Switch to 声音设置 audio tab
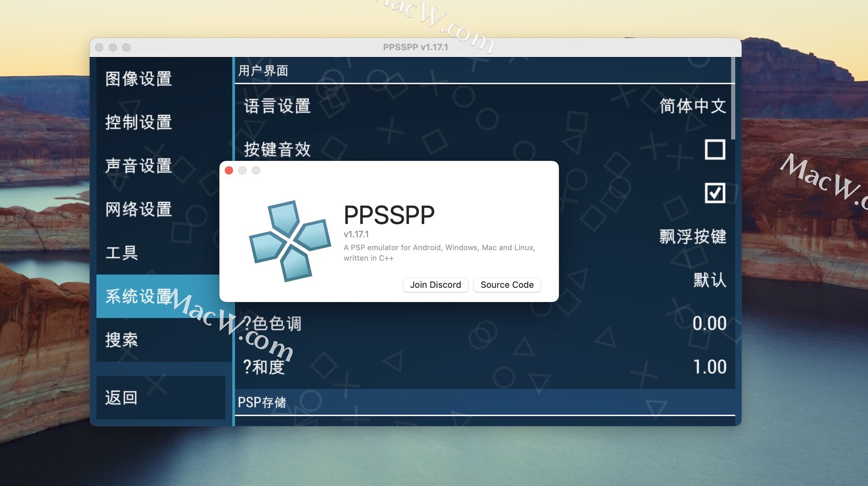Image resolution: width=868 pixels, height=486 pixels. [161, 166]
